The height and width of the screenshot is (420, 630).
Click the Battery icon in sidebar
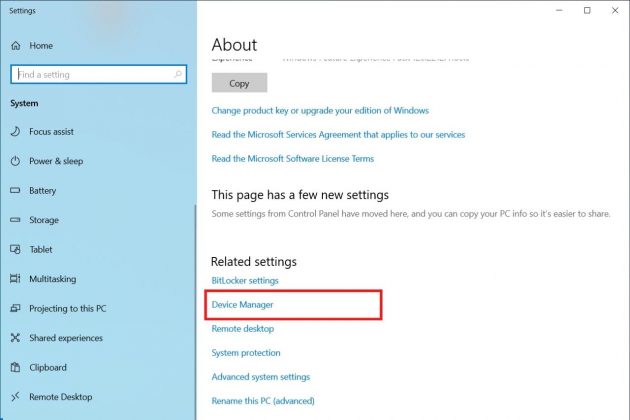(x=15, y=190)
